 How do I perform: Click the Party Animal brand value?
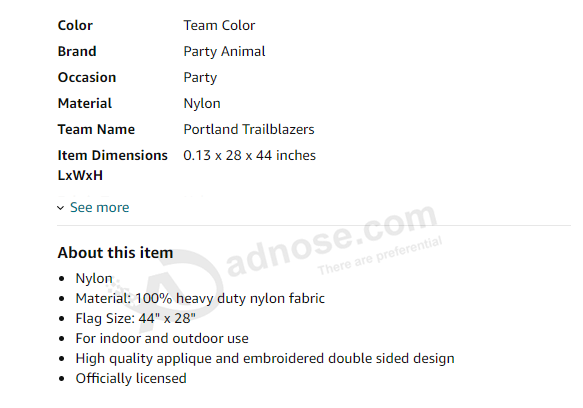click(224, 51)
